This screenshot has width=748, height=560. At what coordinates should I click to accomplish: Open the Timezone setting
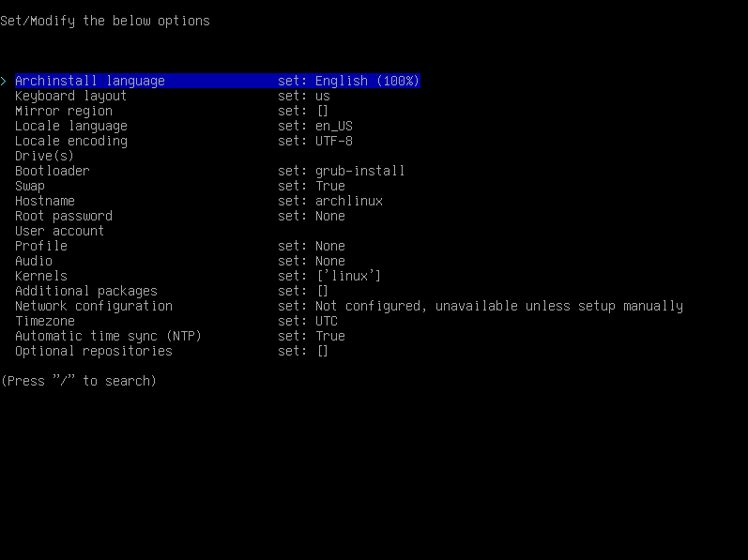coord(176,321)
